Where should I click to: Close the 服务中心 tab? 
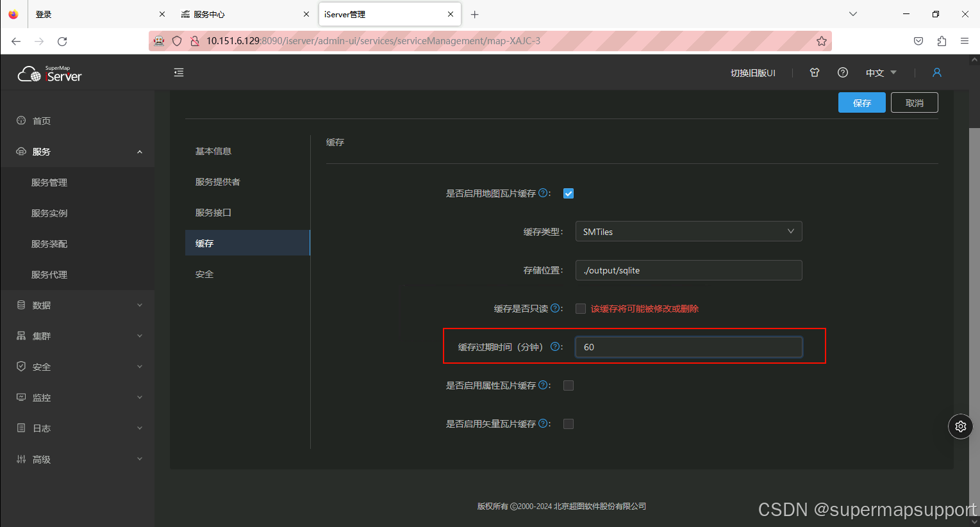[x=306, y=14]
